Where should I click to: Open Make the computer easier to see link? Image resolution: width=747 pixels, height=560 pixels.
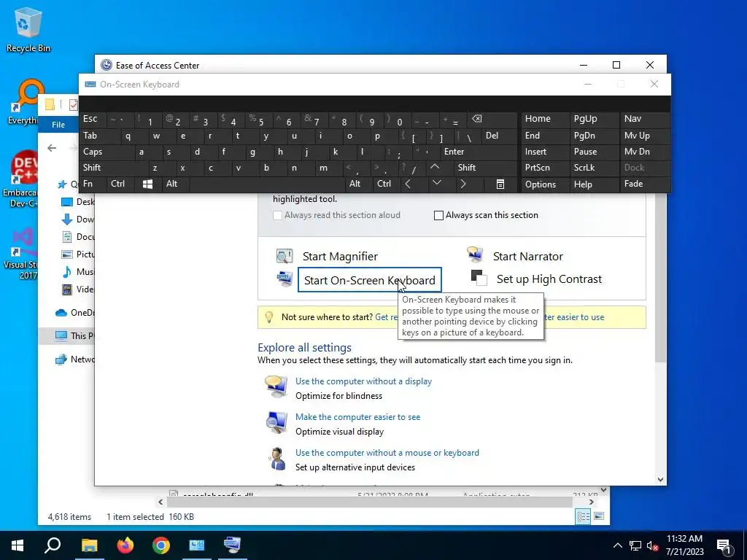[x=357, y=416]
